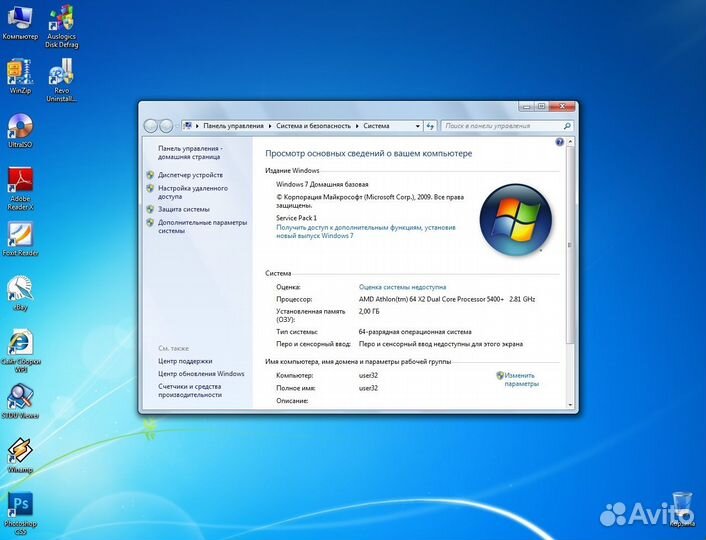The height and width of the screenshot is (540, 706).
Task: Click the Foxit Reader desktop shortcut
Action: tap(20, 240)
